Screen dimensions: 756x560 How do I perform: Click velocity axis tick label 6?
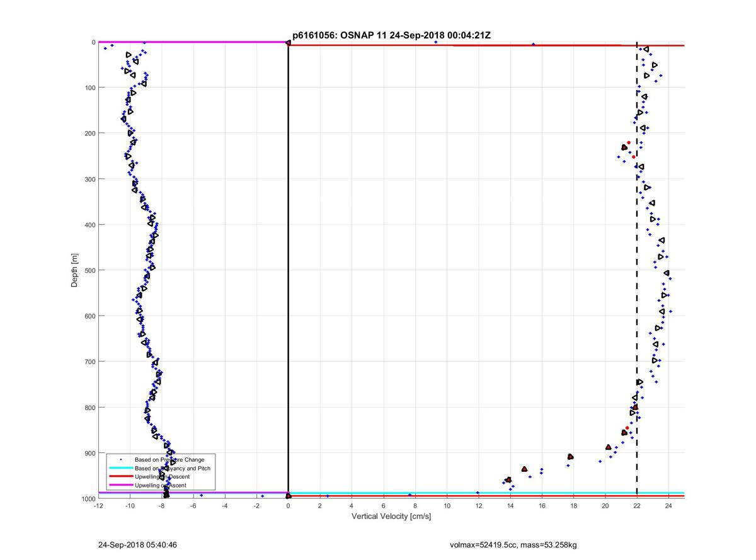[x=384, y=506]
